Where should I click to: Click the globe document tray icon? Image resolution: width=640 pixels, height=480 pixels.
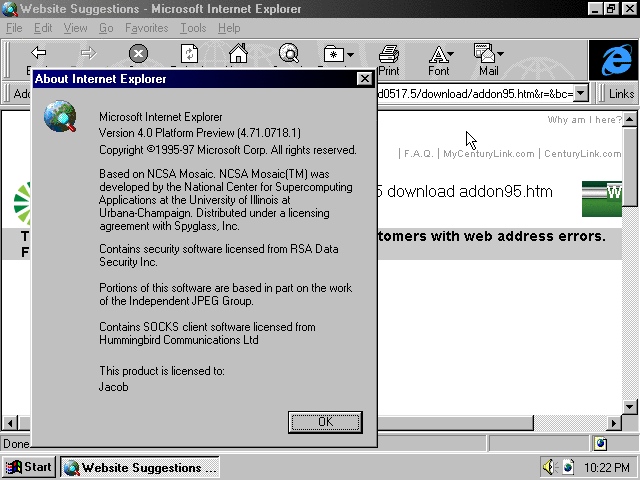point(568,467)
